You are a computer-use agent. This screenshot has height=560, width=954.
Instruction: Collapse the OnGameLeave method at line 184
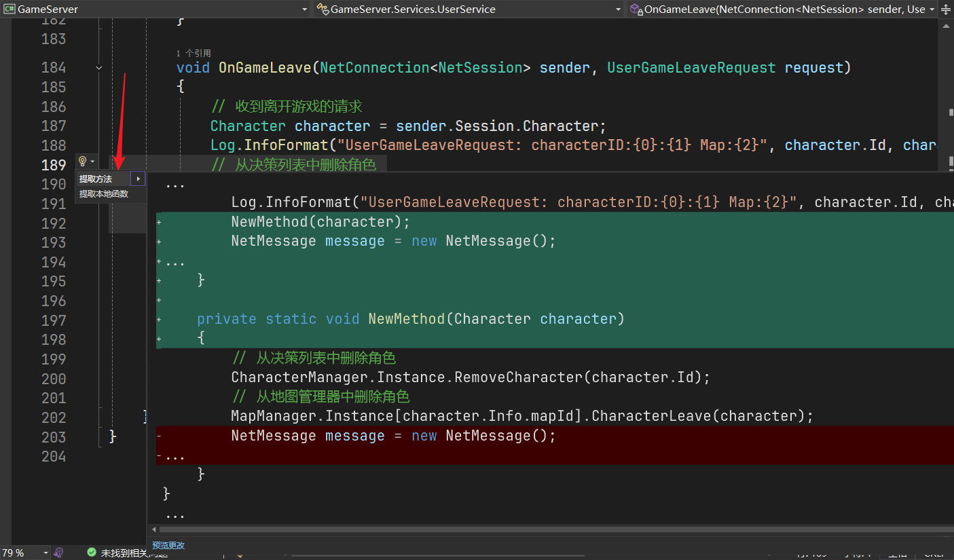point(99,68)
